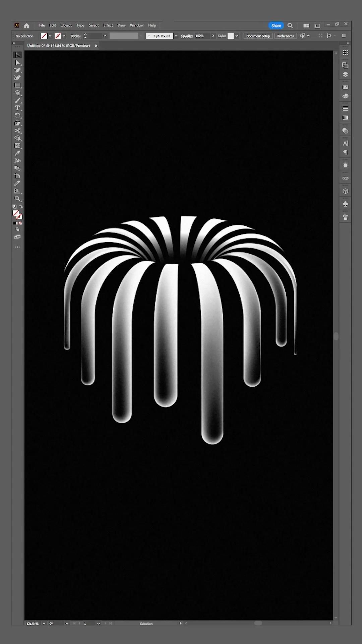Viewport: 362px width, 644px height.
Task: Open Document Setup
Action: coord(258,36)
